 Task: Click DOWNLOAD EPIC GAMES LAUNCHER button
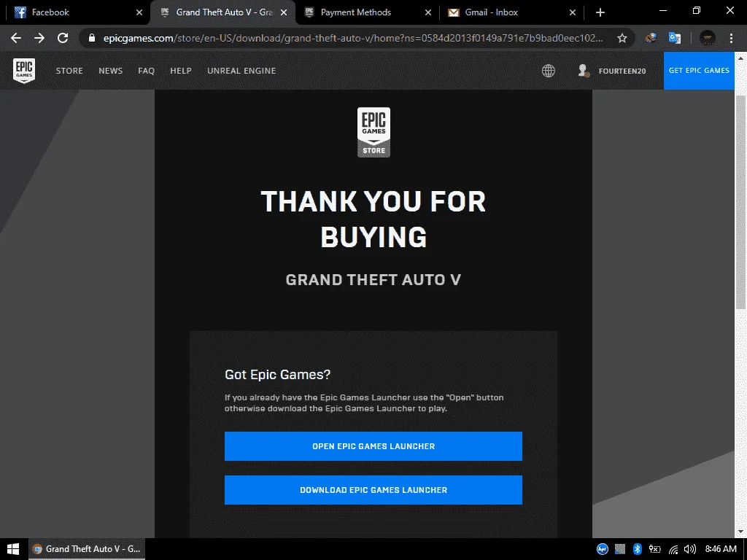coord(373,490)
